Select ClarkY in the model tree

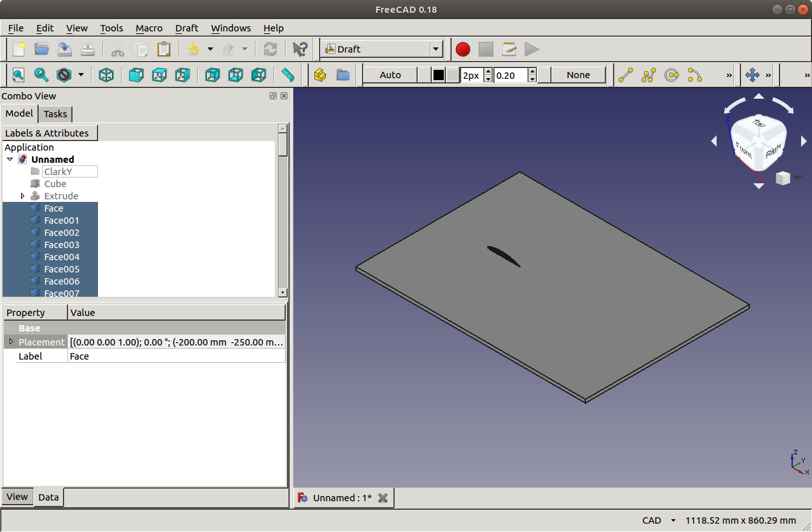pyautogui.click(x=58, y=172)
